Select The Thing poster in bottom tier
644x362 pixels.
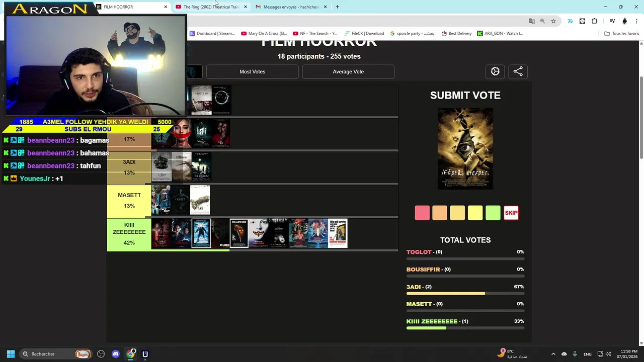201,233
